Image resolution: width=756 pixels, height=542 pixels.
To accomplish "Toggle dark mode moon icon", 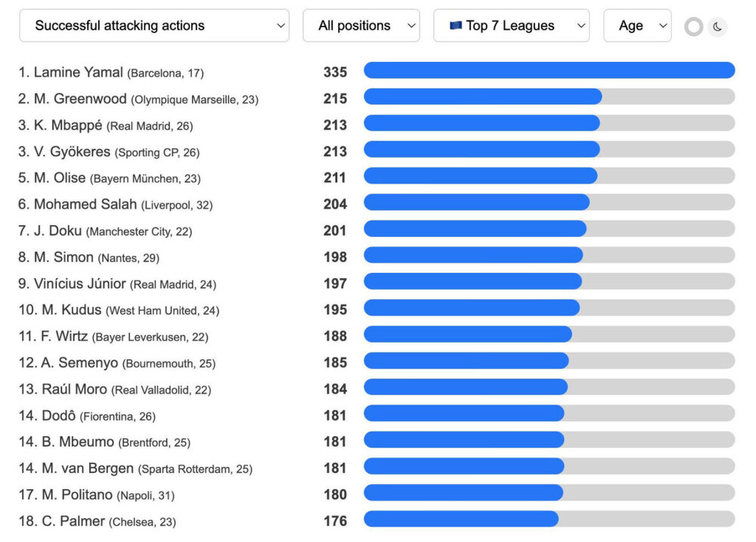I will point(717,26).
